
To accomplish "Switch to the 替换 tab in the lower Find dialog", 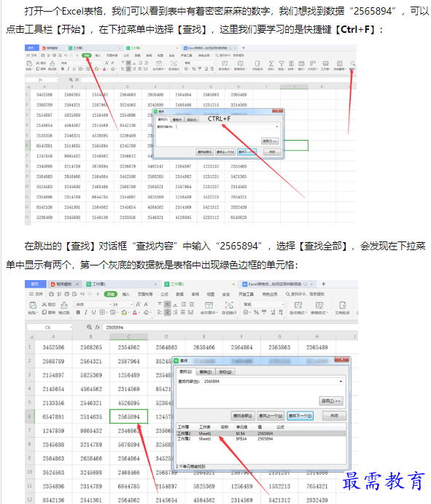I will [206, 372].
